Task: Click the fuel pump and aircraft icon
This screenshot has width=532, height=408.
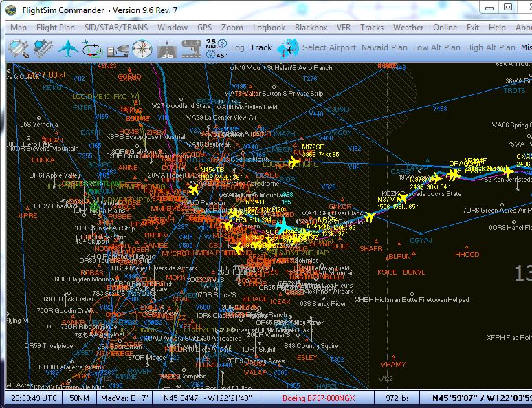Action: (118, 50)
